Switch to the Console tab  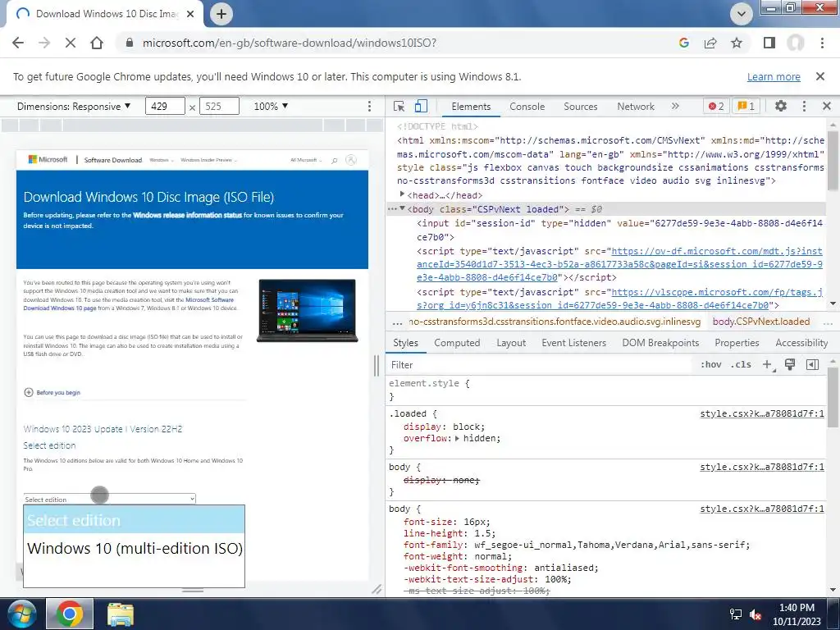coord(527,106)
